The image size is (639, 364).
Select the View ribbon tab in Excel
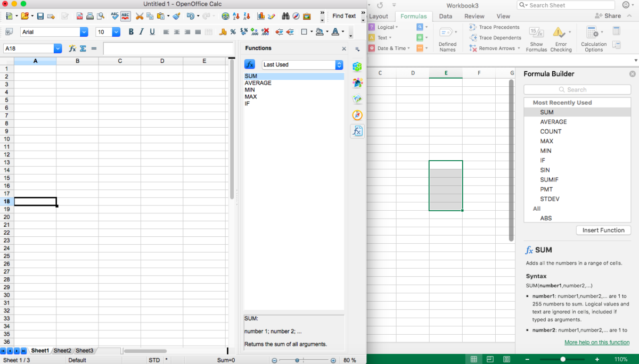(503, 16)
